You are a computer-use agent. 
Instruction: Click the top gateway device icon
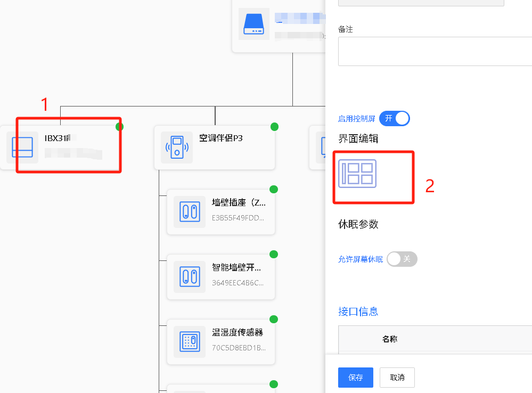point(254,24)
